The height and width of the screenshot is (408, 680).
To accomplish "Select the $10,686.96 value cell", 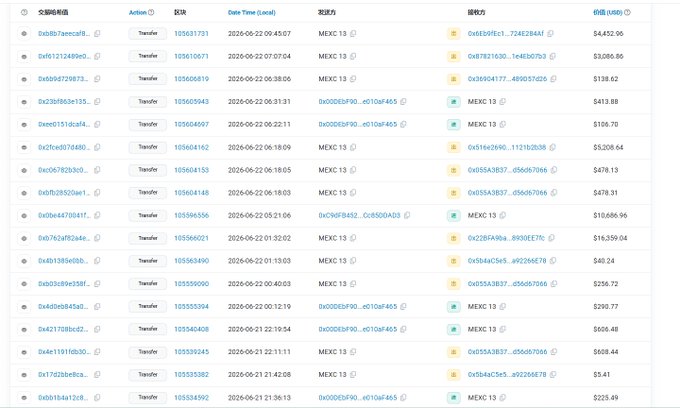I will pos(610,215).
